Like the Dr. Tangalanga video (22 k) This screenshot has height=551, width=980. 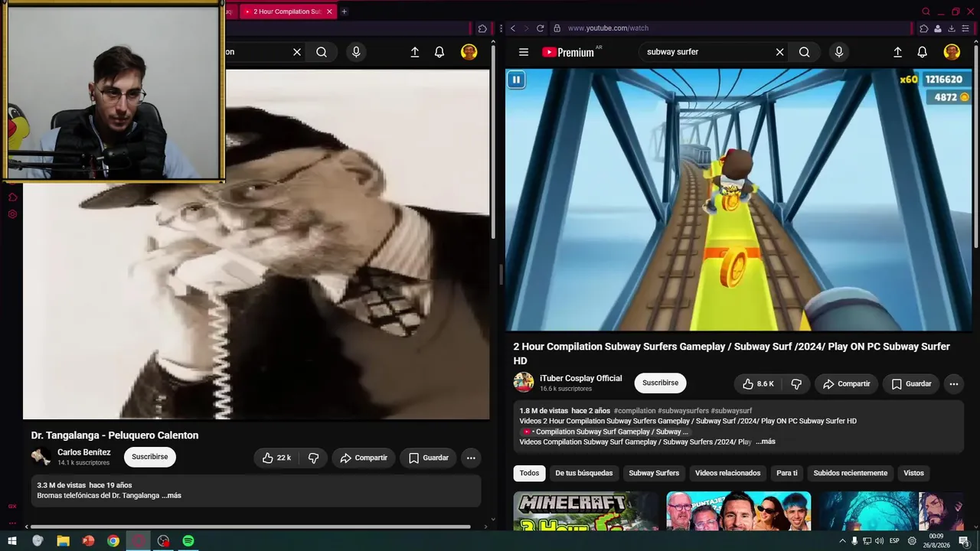coord(276,458)
